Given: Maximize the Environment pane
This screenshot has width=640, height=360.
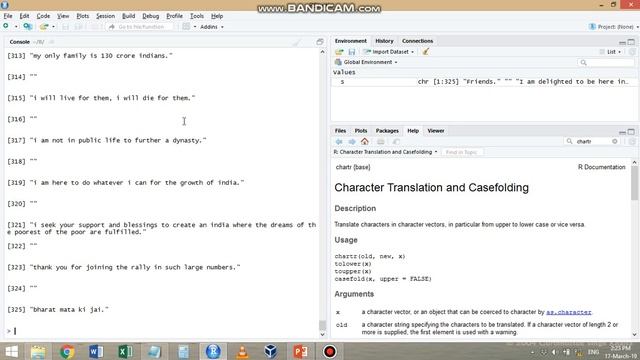Looking at the screenshot, I should click(631, 42).
